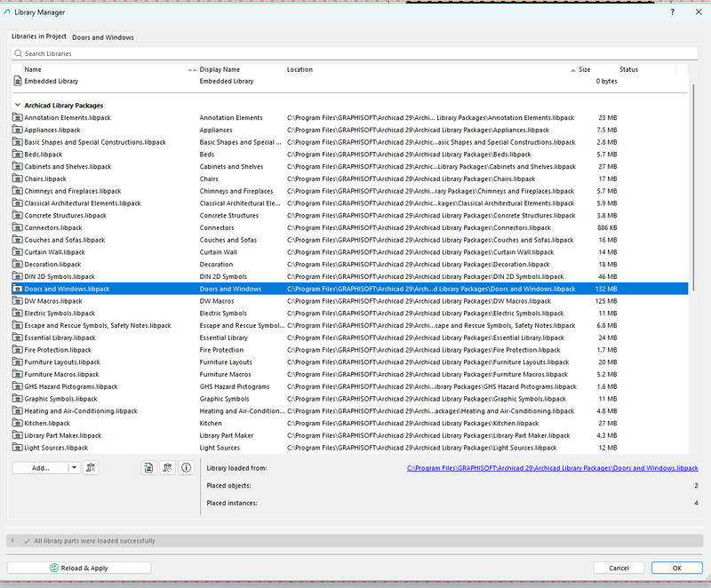
Task: Click the Embedded Library row icon
Action: coord(18,81)
